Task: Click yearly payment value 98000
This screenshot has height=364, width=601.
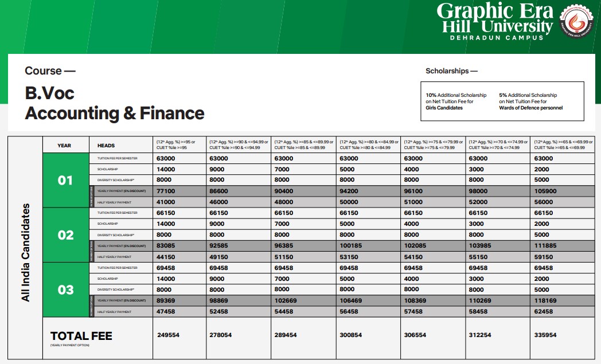Action: pos(478,191)
